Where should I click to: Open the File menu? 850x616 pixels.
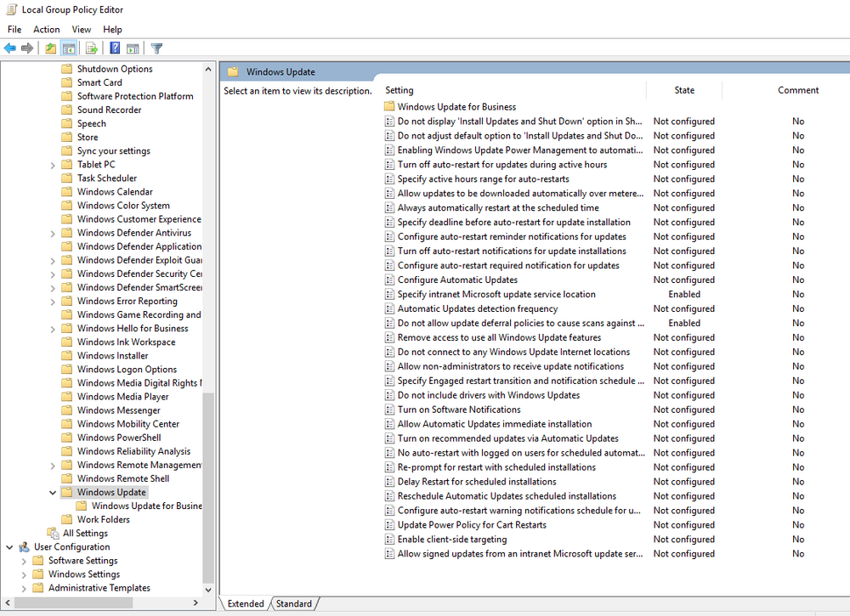click(x=14, y=29)
